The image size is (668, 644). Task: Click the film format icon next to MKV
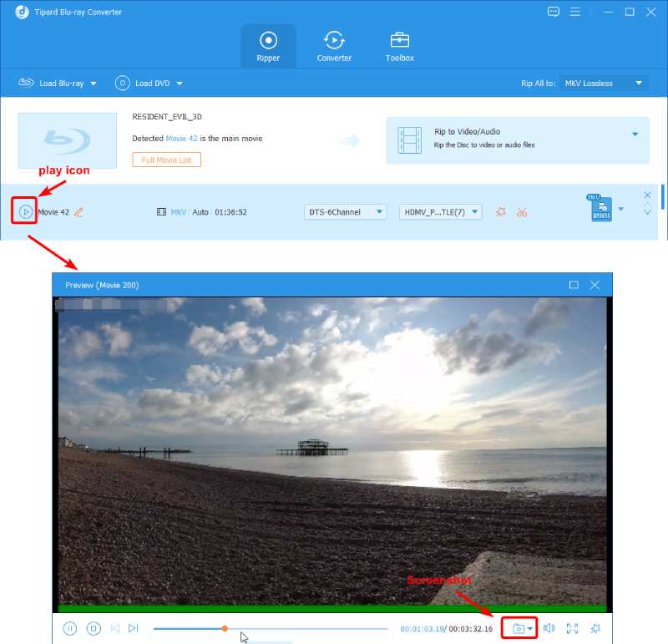(x=161, y=212)
